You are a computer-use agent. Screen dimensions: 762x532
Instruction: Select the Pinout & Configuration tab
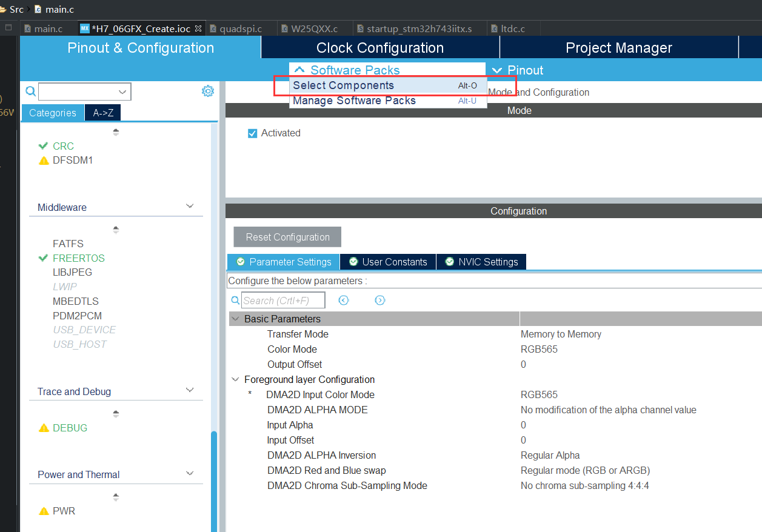(141, 48)
